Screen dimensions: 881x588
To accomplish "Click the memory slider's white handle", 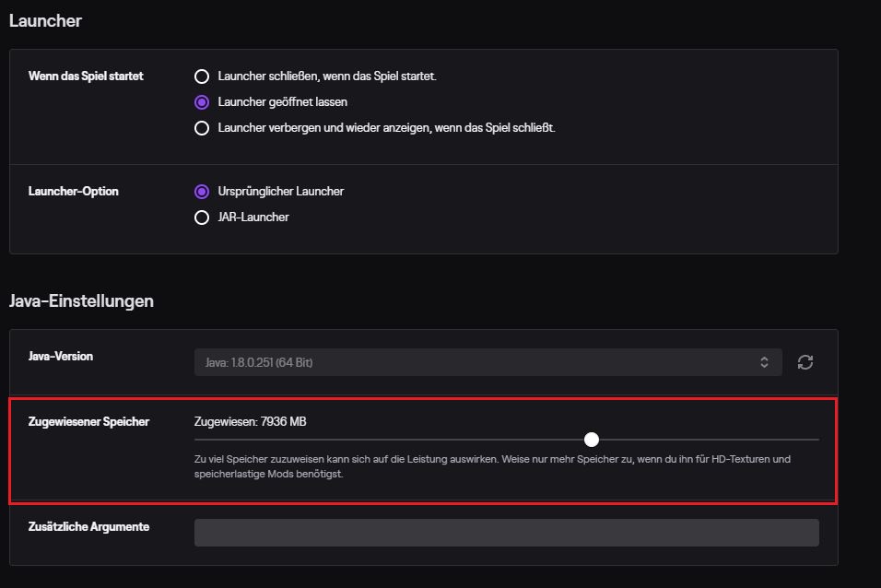I will pos(591,440).
